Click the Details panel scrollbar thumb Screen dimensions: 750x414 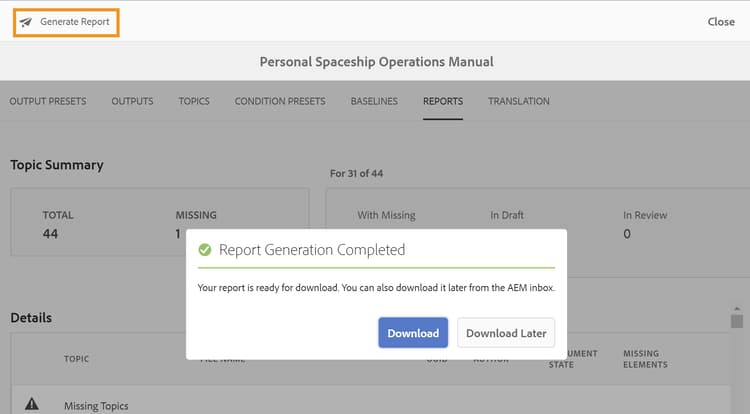click(x=737, y=321)
